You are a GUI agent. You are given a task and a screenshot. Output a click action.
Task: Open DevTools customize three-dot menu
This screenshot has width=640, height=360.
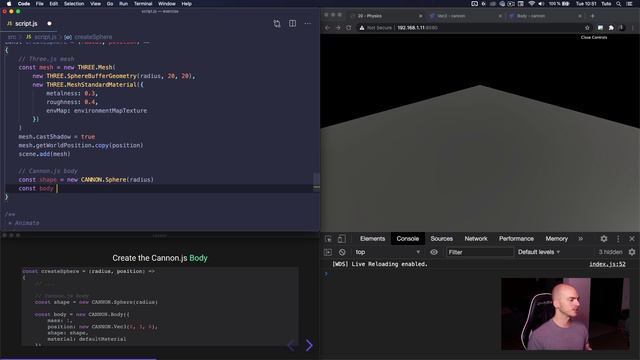(618, 239)
